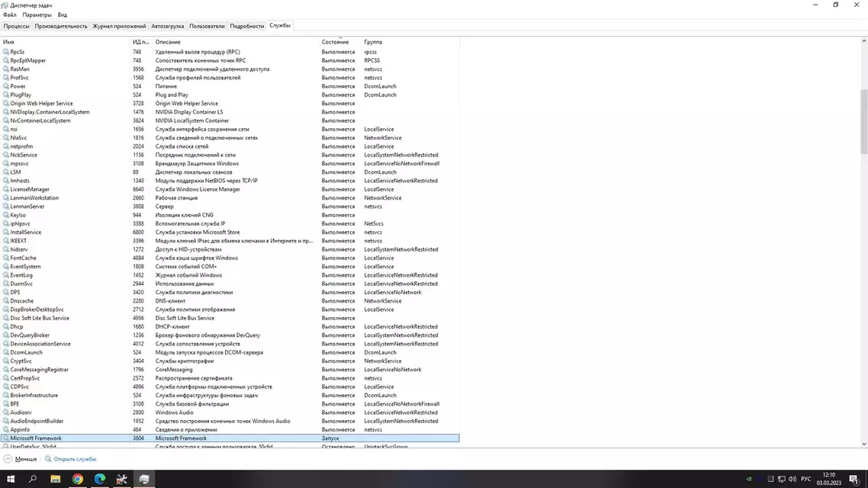Image resolution: width=868 pixels, height=488 pixels.
Task: Select the NVDisplay.ContainerLocalSystem service name
Action: pos(50,112)
